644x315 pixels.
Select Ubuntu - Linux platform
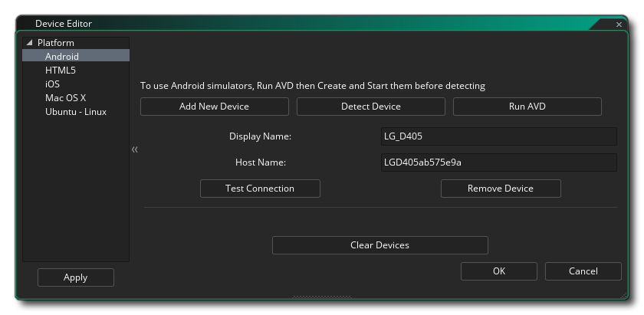(x=76, y=112)
